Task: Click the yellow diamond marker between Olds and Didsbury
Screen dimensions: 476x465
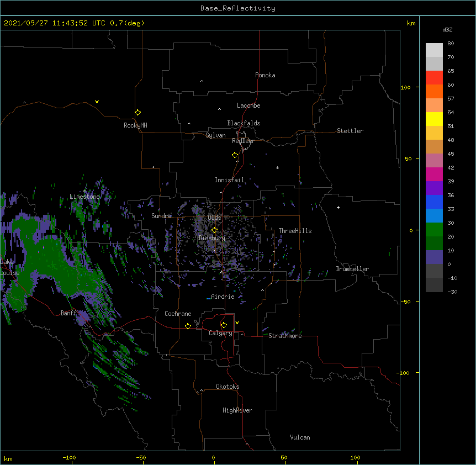Action: (x=214, y=230)
